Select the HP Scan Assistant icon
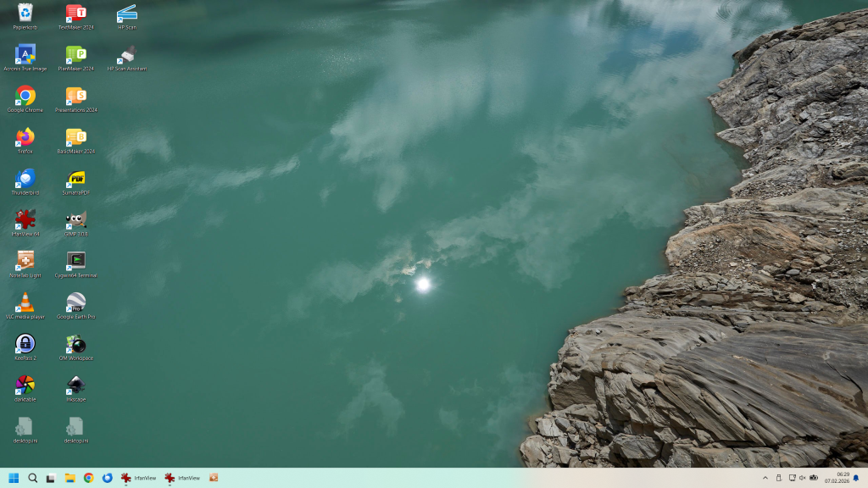Screen dimensions: 868x488 tap(127, 54)
